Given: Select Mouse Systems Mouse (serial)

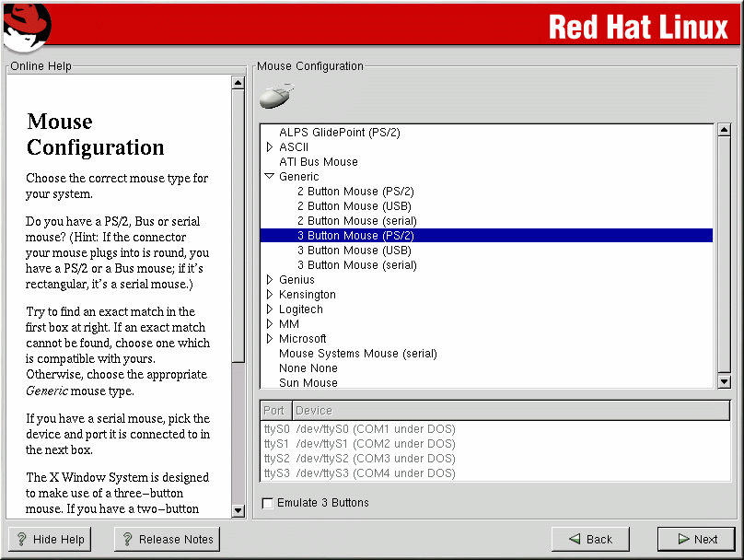Looking at the screenshot, I should tap(357, 354).
